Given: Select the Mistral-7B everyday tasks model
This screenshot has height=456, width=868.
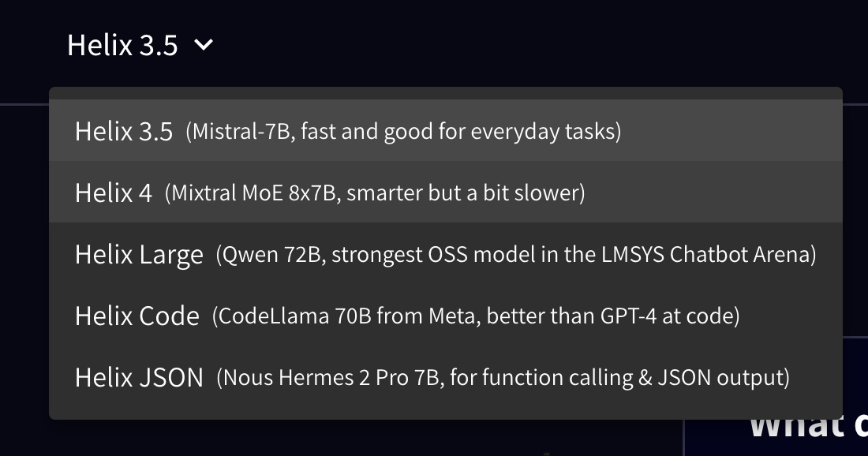Looking at the screenshot, I should coord(347,130).
